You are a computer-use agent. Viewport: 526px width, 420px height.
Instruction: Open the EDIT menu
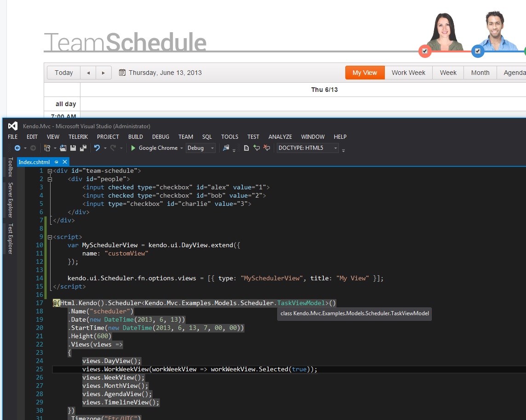(x=32, y=137)
